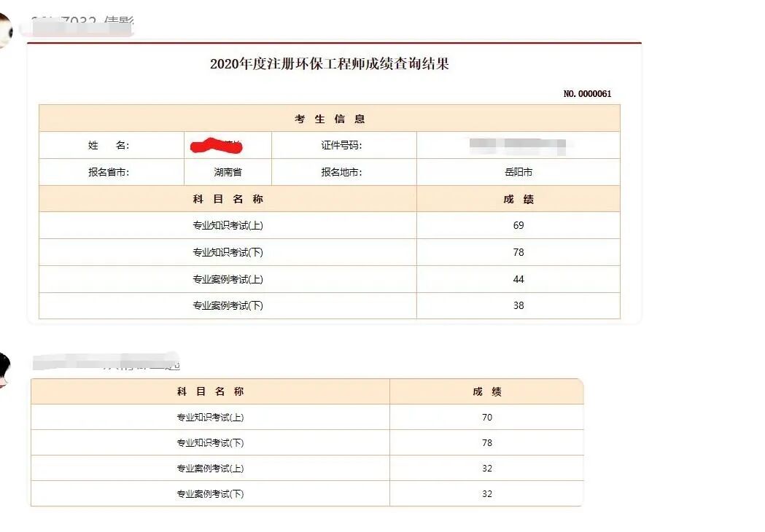The width and height of the screenshot is (765, 532).
Task: Select the 湖南省 province cell
Action: [226, 172]
